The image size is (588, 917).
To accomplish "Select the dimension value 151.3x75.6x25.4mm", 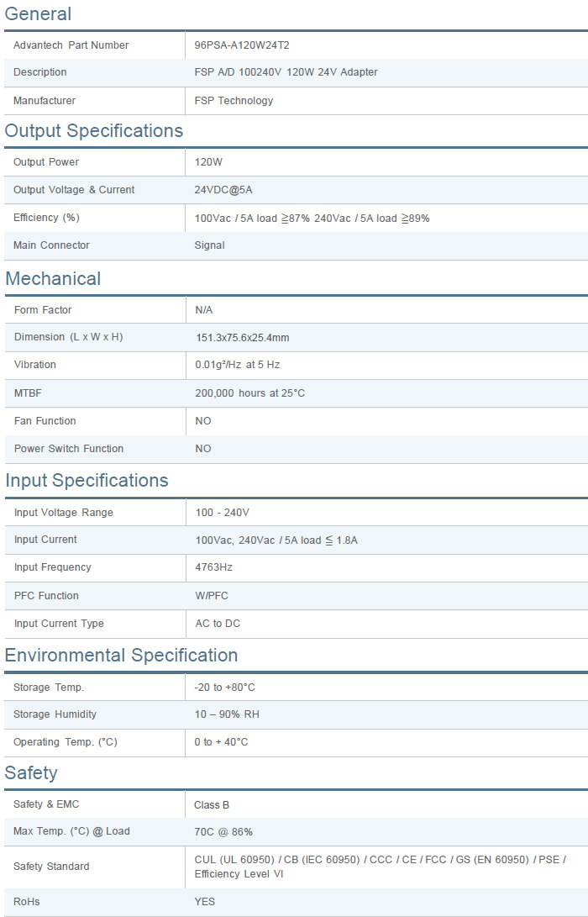I will point(242,338).
